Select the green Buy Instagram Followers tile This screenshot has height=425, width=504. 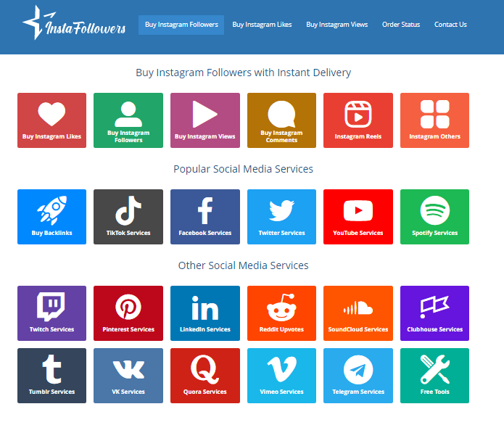click(x=128, y=120)
